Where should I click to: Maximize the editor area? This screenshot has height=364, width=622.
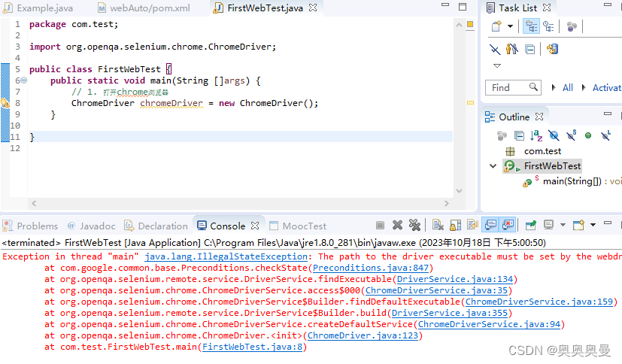coord(463,7)
